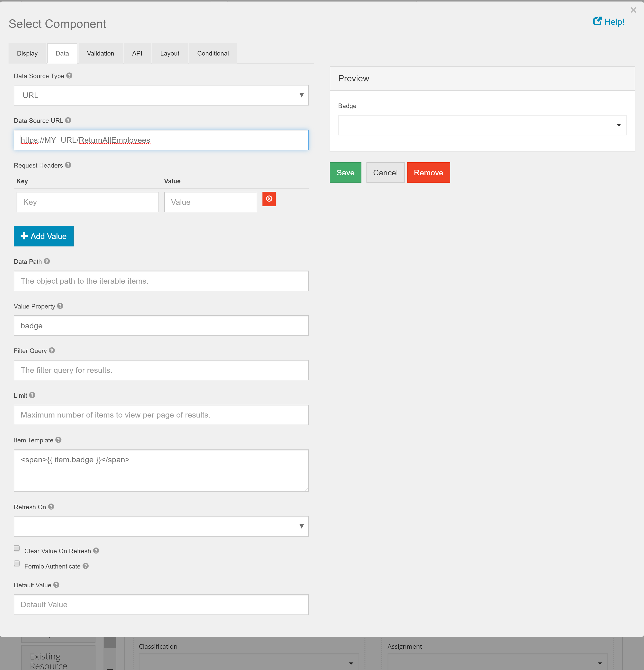Check the Formio Authenticate checkbox

17,564
